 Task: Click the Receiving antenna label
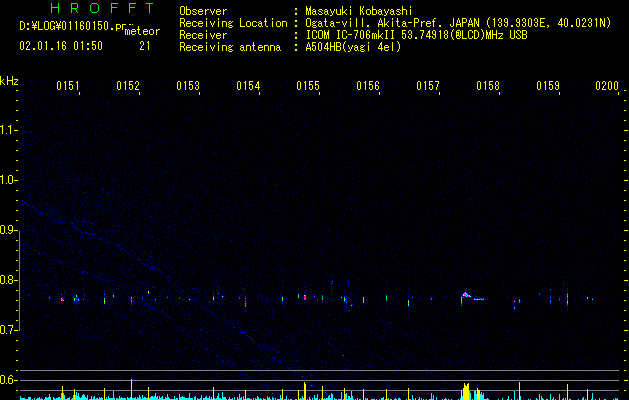[230, 47]
